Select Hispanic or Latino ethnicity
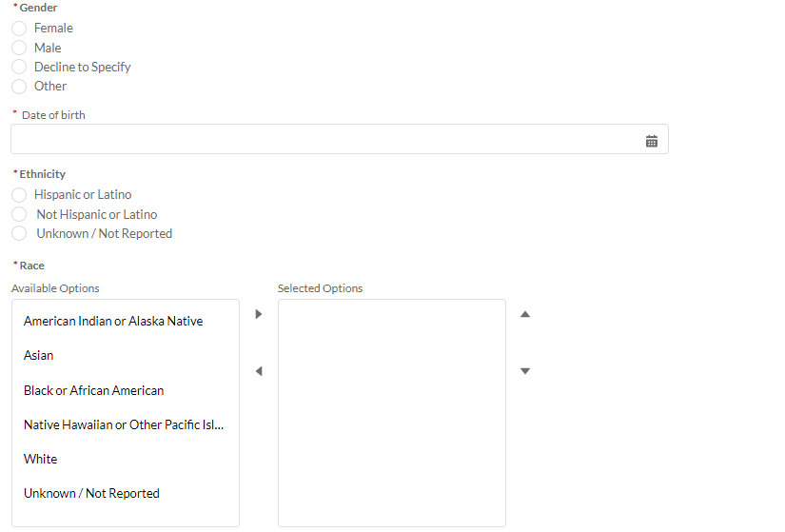Viewport: 785px width, 532px height. (x=19, y=195)
